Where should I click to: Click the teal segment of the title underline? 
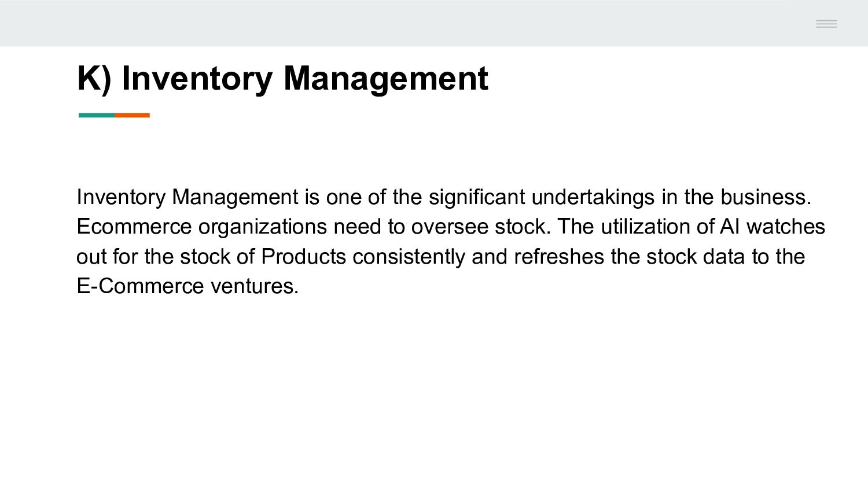click(97, 115)
